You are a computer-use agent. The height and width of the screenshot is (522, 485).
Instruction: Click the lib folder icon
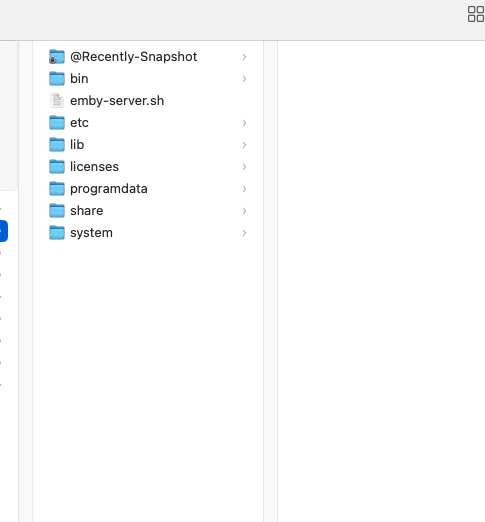[57, 145]
